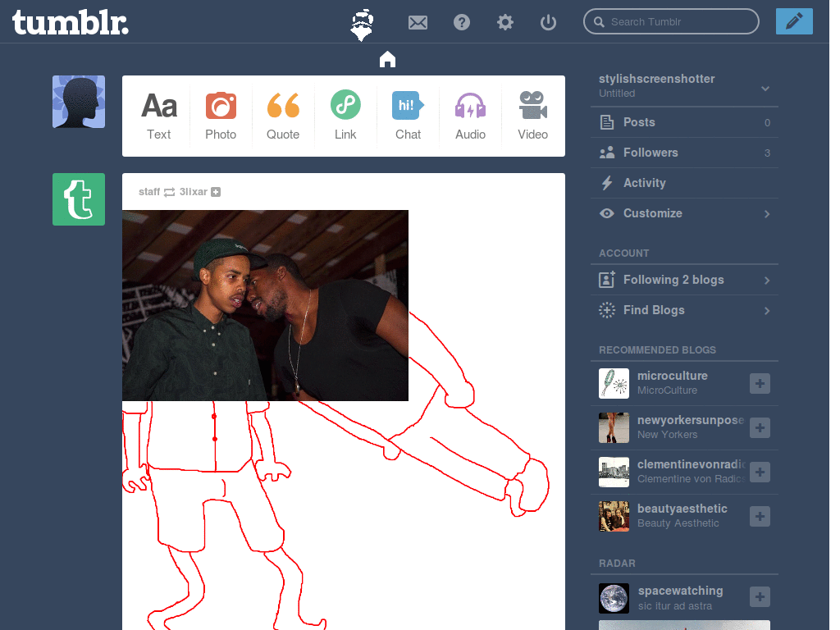This screenshot has width=840, height=630.
Task: Follow spacewatching in the Radar section
Action: [759, 596]
